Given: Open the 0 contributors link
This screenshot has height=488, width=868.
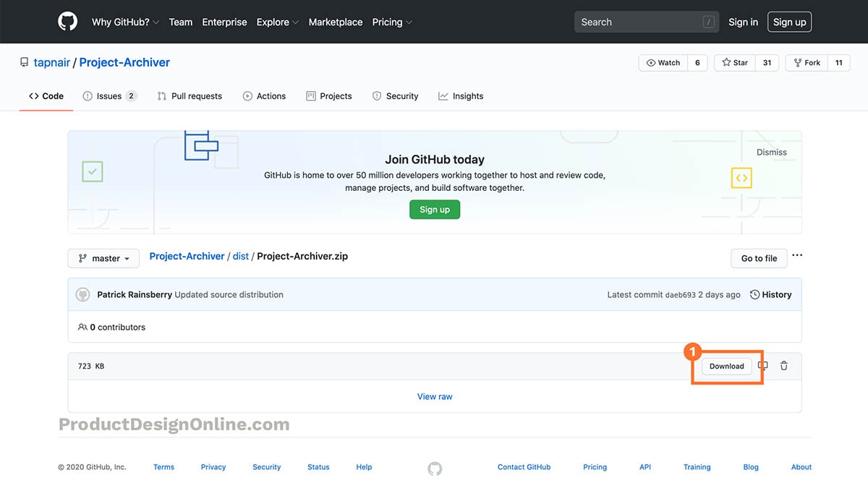Looking at the screenshot, I should [x=112, y=328].
